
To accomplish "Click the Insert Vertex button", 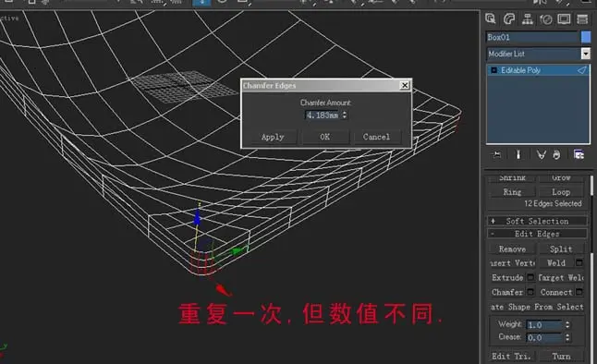I will 513,263.
